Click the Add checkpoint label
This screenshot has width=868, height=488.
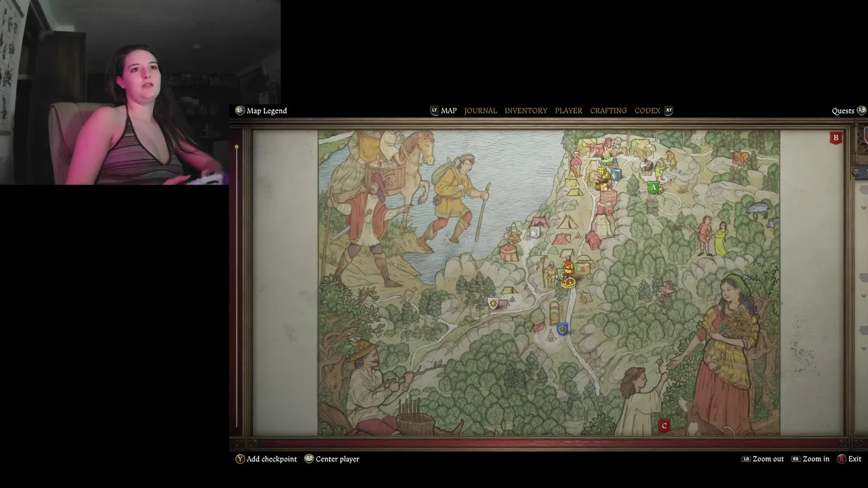point(271,459)
